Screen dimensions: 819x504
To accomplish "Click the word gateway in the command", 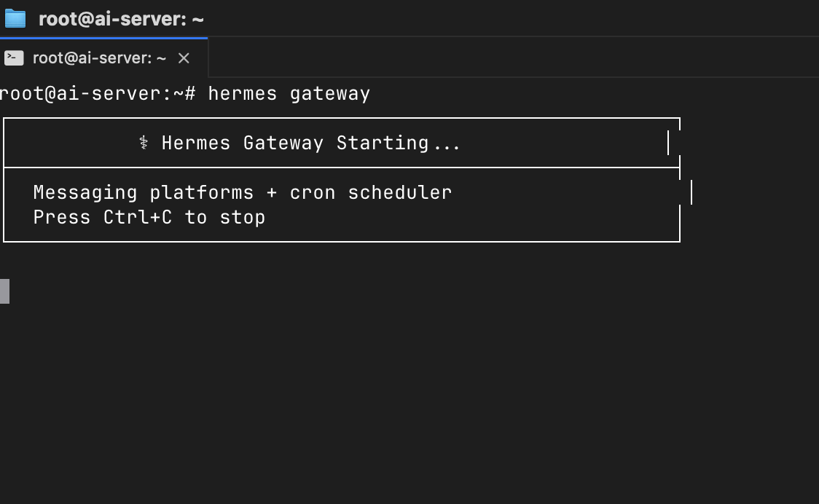I will click(x=329, y=95).
